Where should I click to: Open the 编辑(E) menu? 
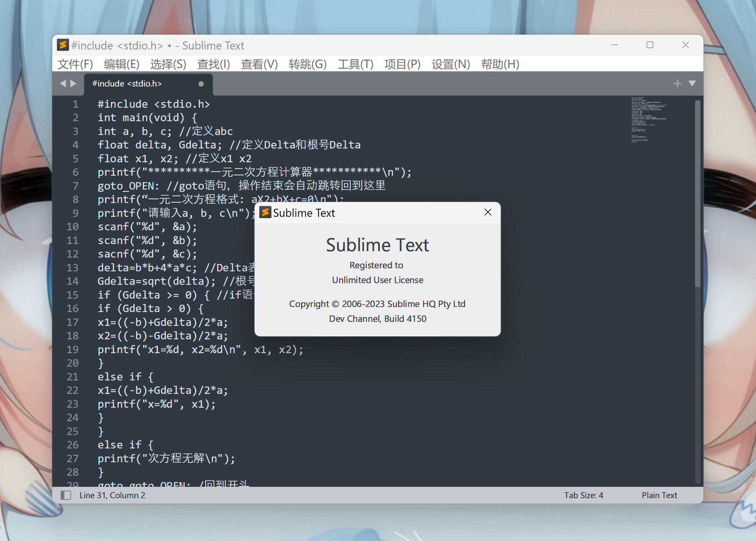click(x=122, y=64)
